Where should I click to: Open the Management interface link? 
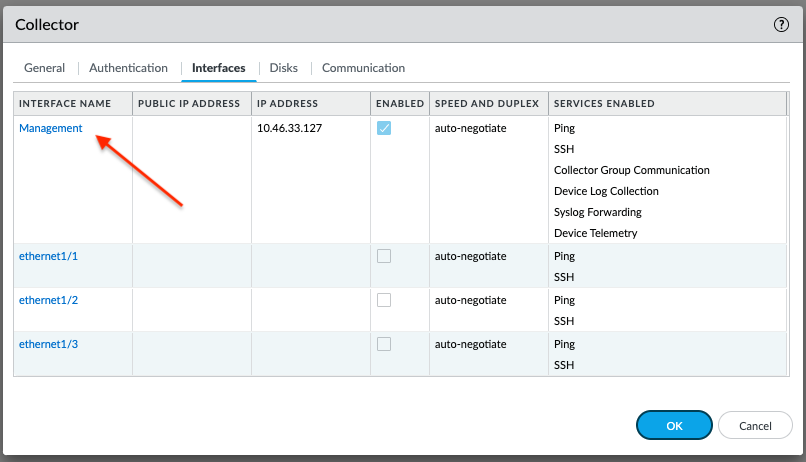(x=50, y=128)
